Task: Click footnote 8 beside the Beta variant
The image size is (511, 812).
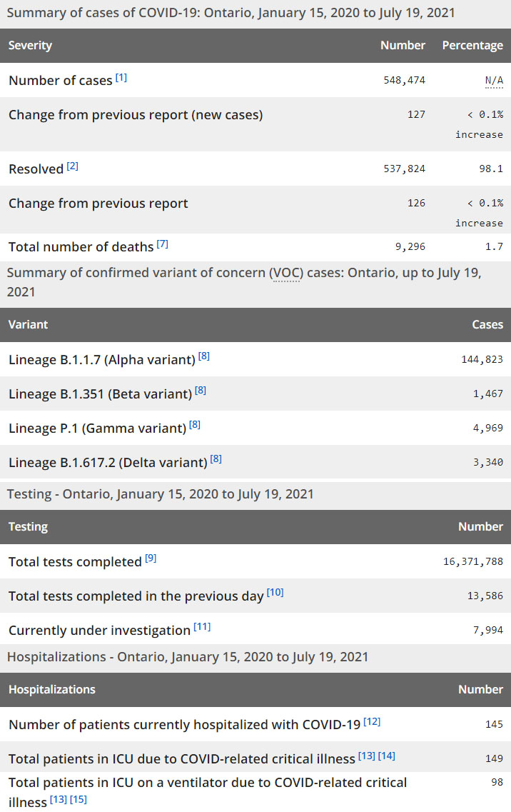Action: tap(201, 391)
